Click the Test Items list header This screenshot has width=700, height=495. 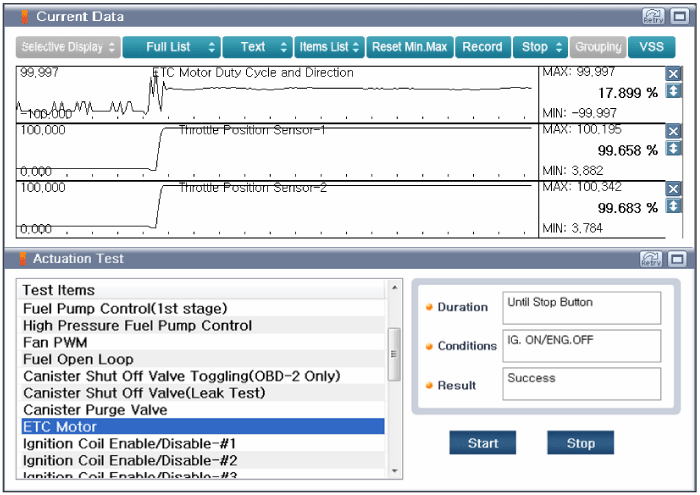[x=203, y=290]
